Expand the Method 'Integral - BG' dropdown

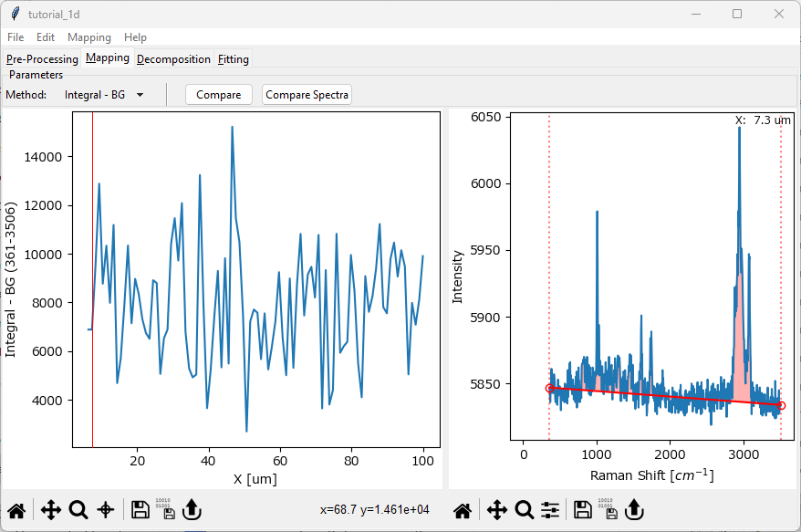(x=104, y=95)
